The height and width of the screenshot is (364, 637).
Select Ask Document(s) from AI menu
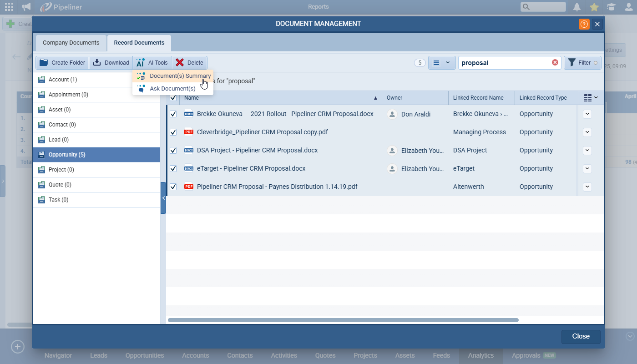pos(172,89)
